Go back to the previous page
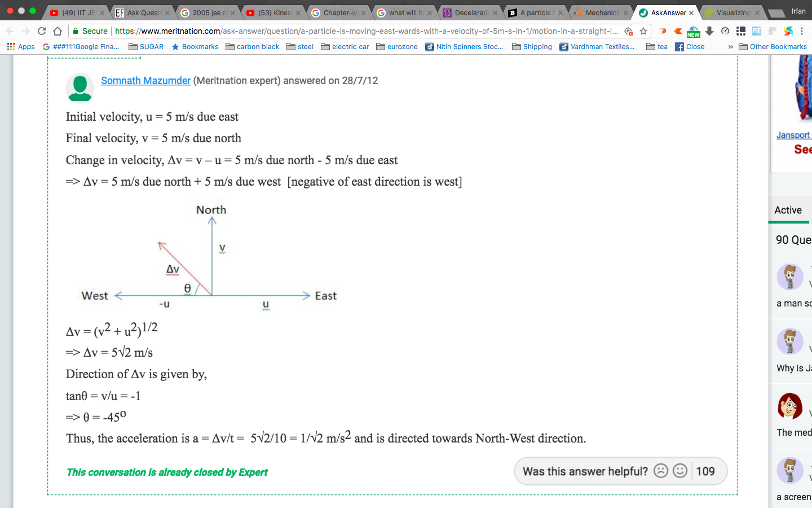Image resolution: width=812 pixels, height=508 pixels. coord(10,31)
